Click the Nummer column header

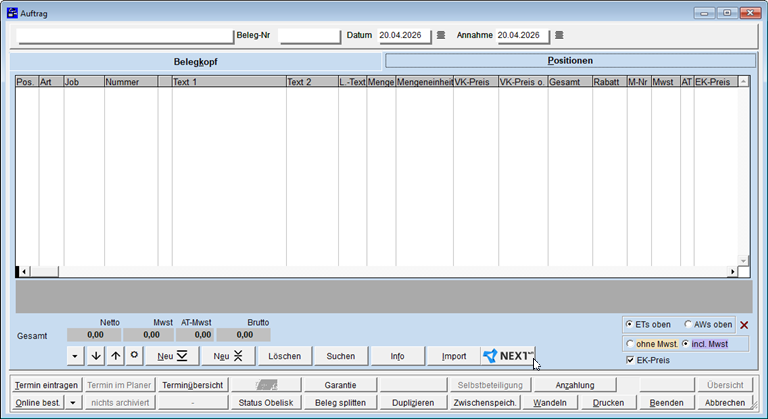click(131, 82)
